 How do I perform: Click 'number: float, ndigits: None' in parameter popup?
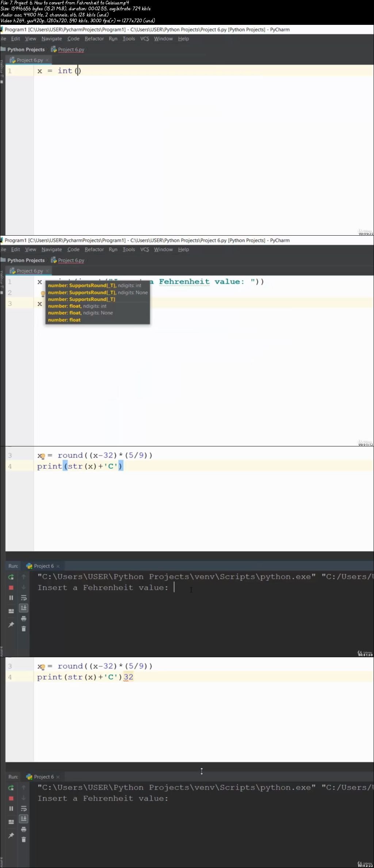(x=80, y=313)
